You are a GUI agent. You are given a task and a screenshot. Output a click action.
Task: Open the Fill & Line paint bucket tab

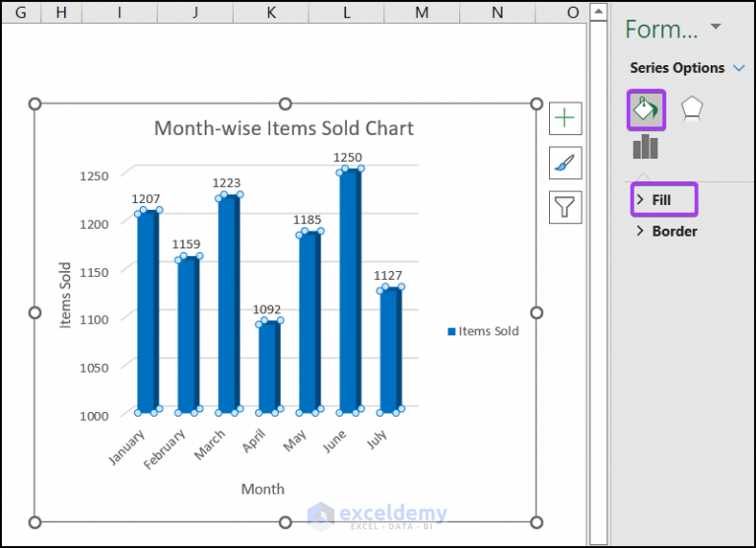point(646,109)
